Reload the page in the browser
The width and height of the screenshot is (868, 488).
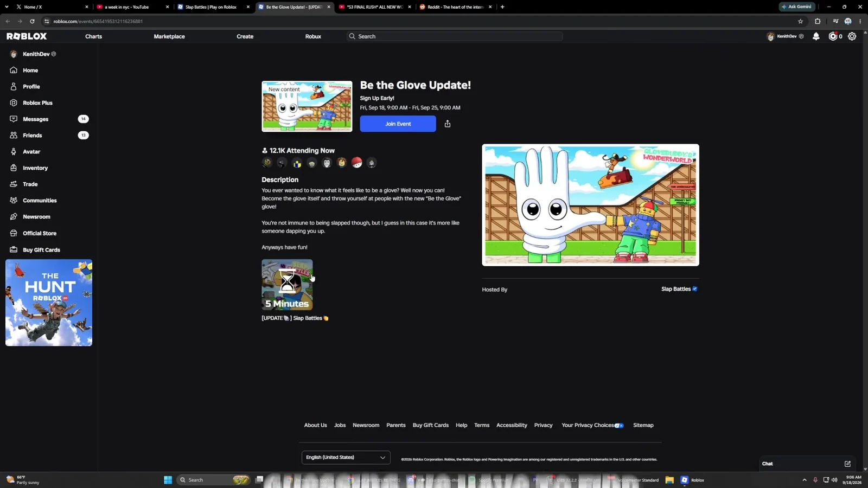click(x=32, y=21)
